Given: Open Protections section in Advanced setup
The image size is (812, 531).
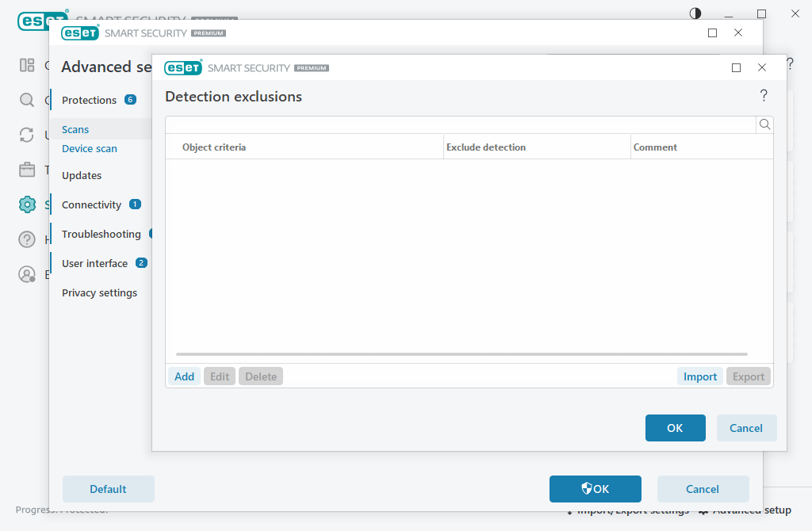Looking at the screenshot, I should point(89,100).
